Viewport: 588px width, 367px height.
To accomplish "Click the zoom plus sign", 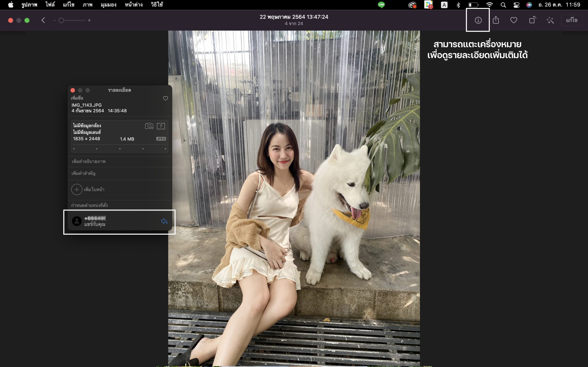I will (x=89, y=20).
